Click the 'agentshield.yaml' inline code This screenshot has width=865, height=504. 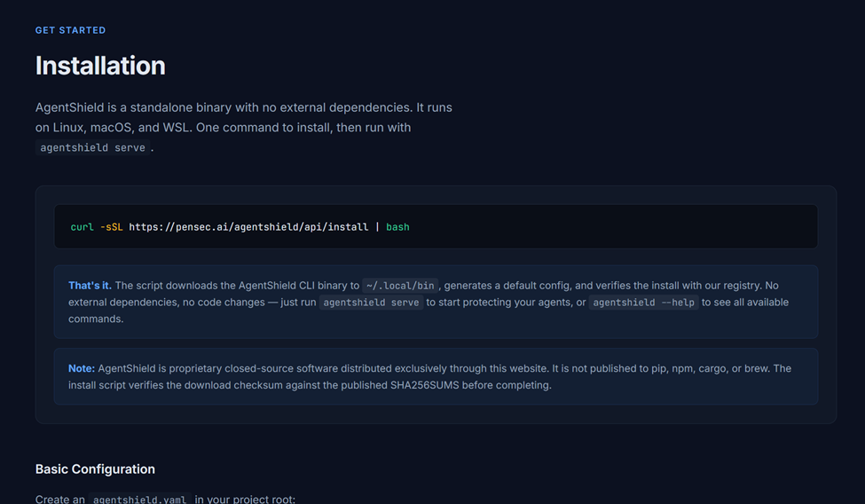[x=139, y=499]
